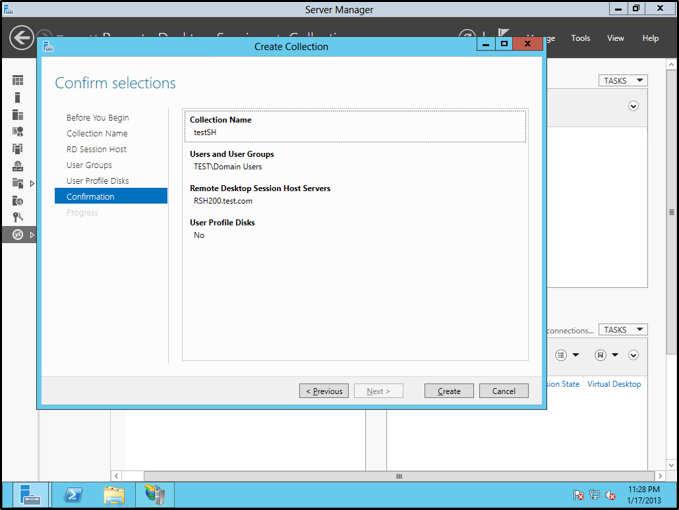
Task: Go to the User Groups wizard step
Action: [x=89, y=165]
